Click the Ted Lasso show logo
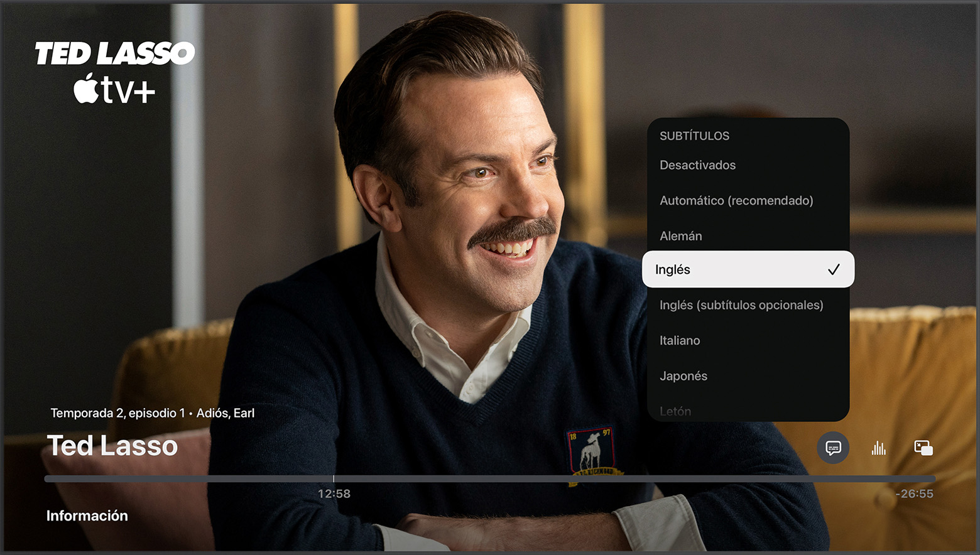 coord(116,53)
